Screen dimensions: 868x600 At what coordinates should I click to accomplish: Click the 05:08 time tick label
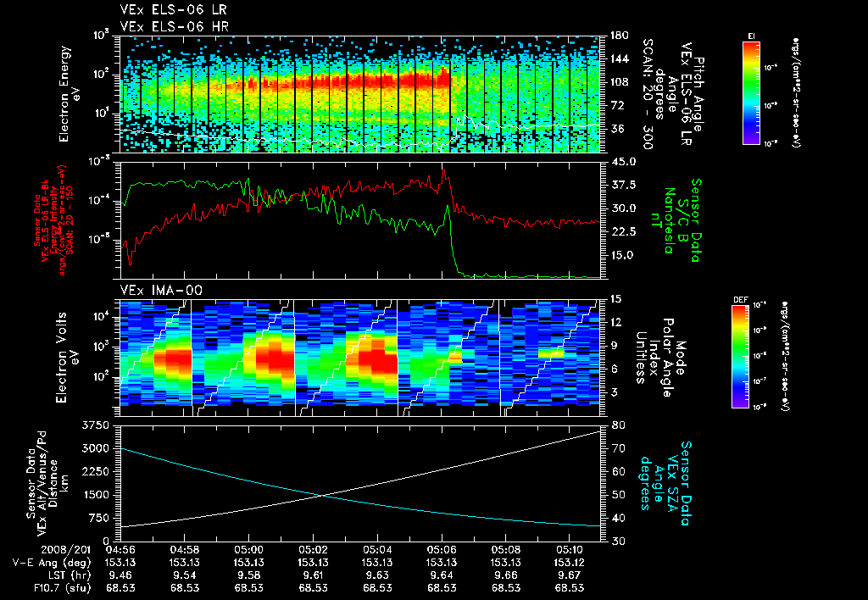[506, 549]
